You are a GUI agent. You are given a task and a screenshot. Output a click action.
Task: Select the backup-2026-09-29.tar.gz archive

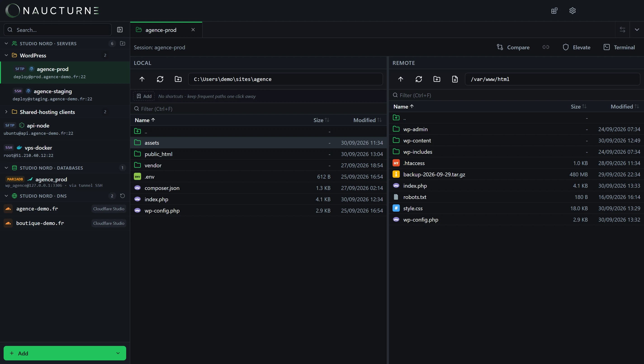(516, 174)
